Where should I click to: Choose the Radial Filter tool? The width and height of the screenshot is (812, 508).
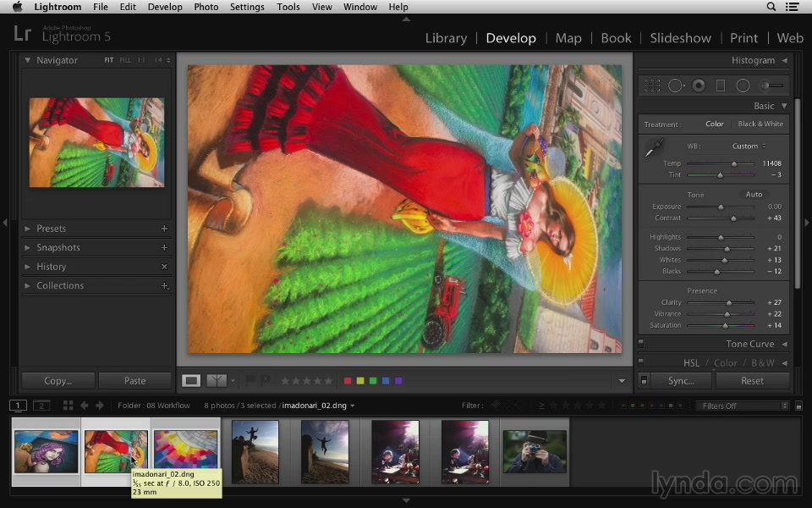[x=743, y=86]
